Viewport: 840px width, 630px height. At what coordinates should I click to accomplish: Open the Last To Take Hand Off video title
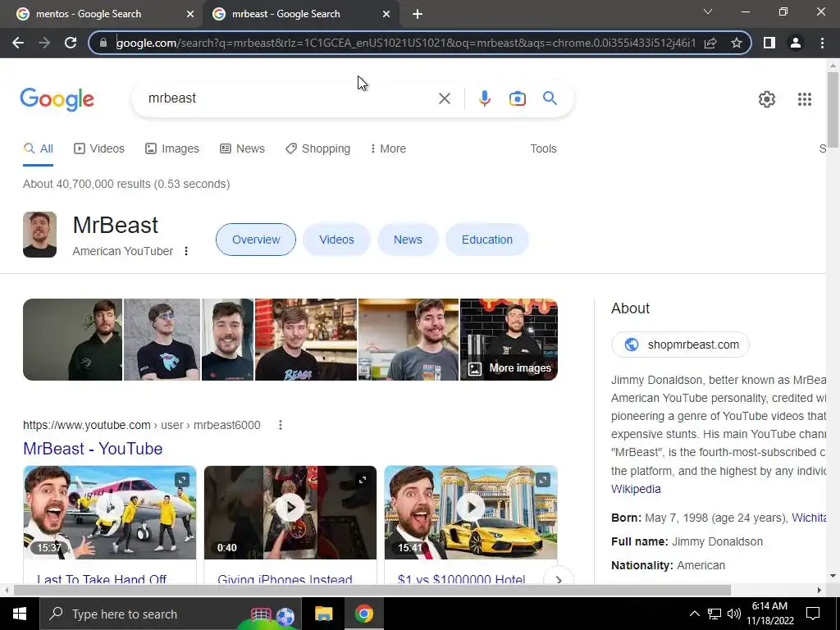[x=102, y=578]
